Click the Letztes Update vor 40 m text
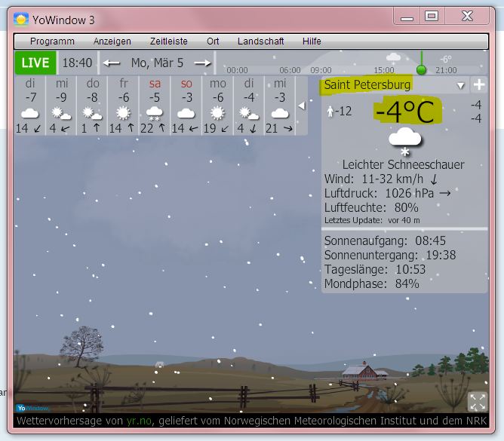Viewport: 504px width, 441px height. click(372, 221)
